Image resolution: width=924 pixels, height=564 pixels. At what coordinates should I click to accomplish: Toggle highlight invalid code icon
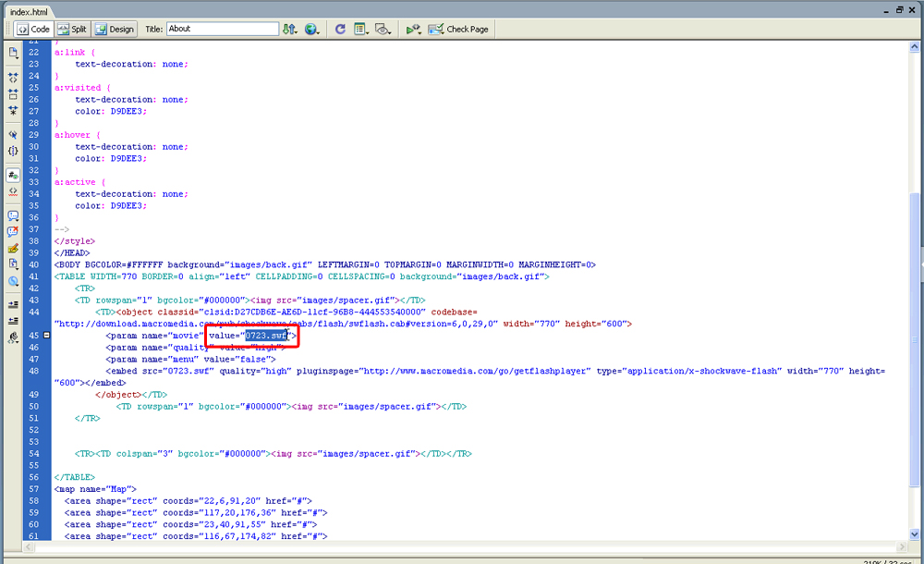click(x=13, y=191)
